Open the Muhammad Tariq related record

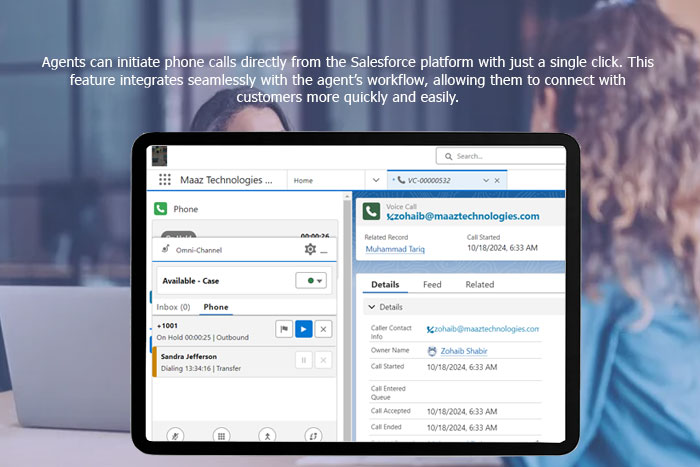[395, 249]
